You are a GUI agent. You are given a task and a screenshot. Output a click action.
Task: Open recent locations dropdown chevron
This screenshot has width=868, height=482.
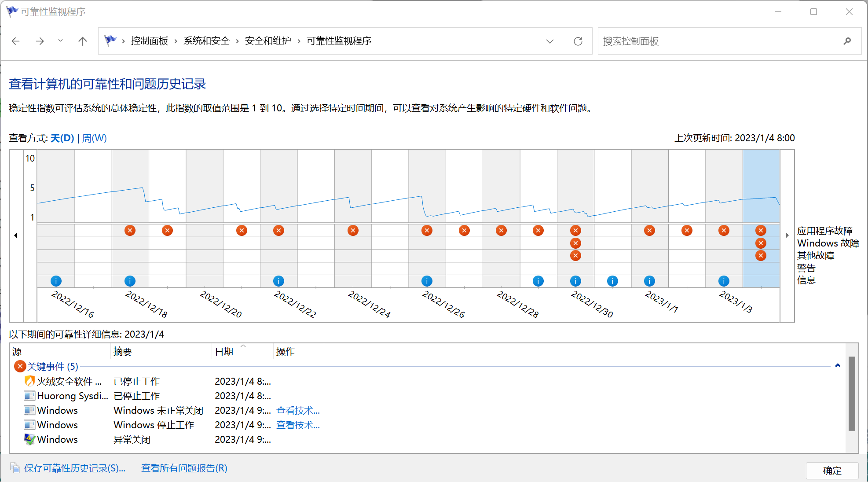tap(60, 41)
